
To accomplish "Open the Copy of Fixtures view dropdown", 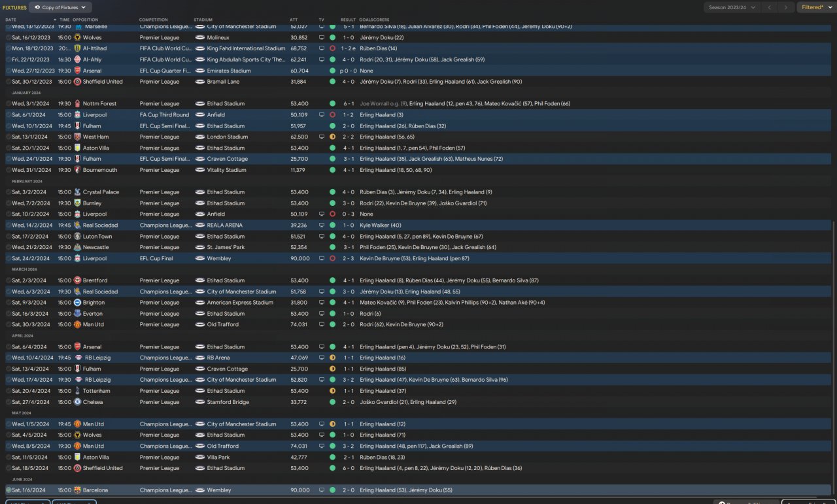I will point(60,7).
